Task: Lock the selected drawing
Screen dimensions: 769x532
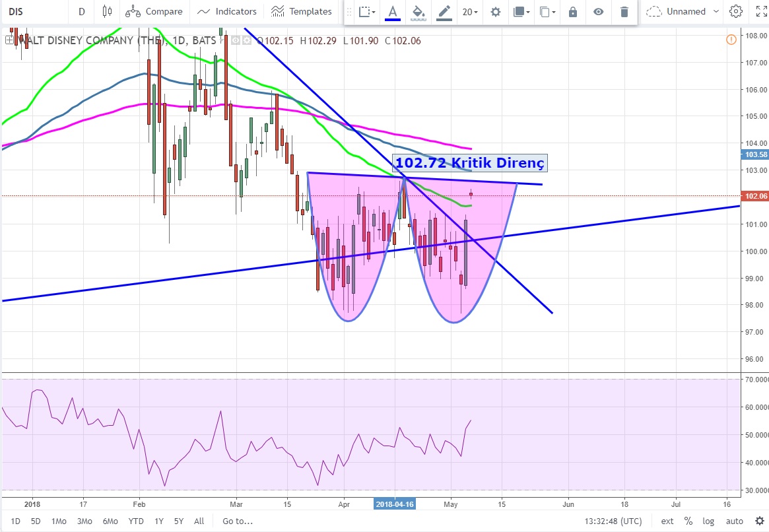Action: pos(573,12)
